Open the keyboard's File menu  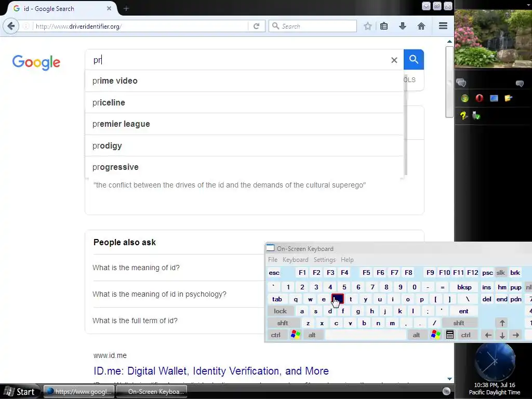[273, 260]
